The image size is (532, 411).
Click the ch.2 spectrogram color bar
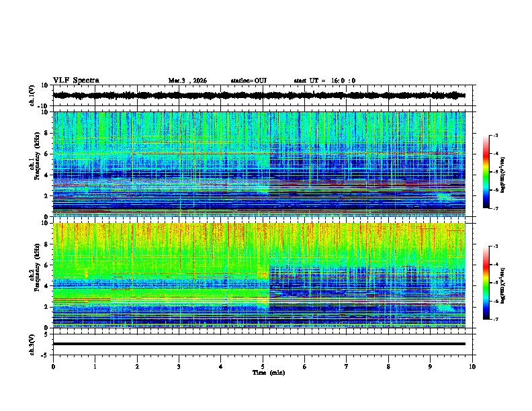(486, 283)
